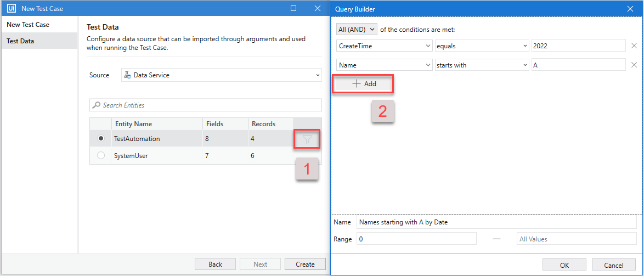Select the SystemUser entity radio button

(x=101, y=156)
